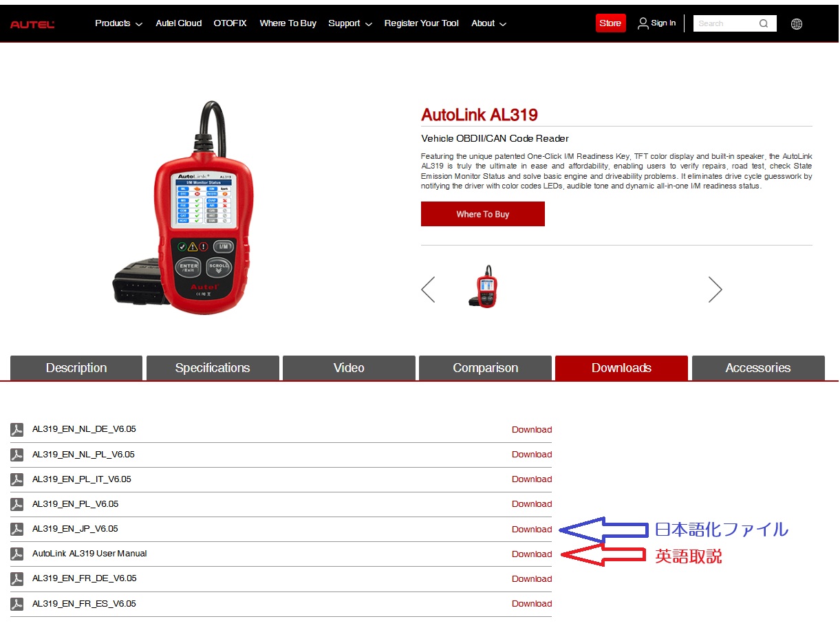
Task: Switch to the Description tab
Action: (76, 368)
